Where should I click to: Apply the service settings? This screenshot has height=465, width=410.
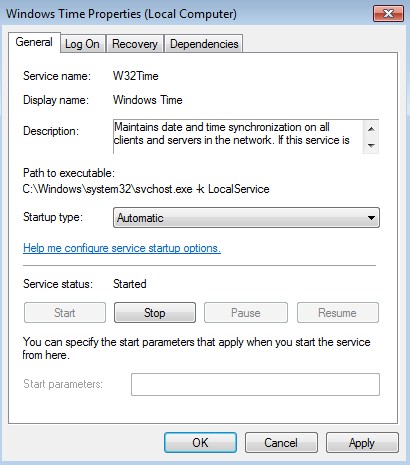point(362,443)
